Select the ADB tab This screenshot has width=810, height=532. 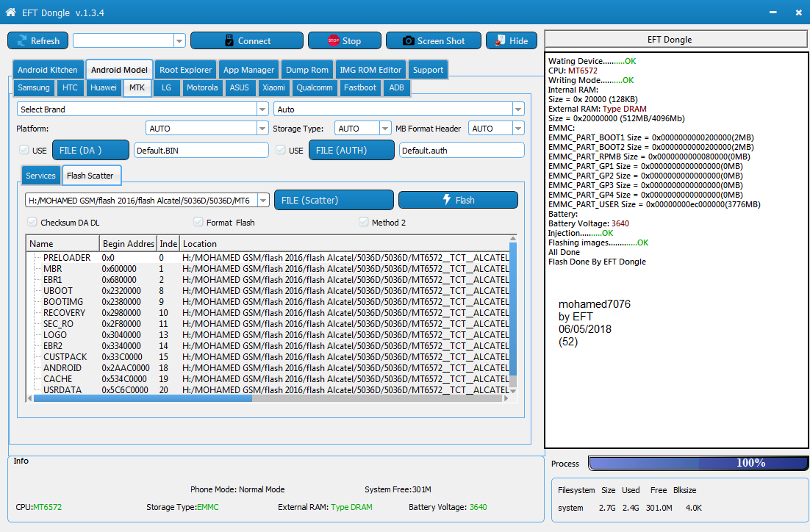tap(396, 87)
